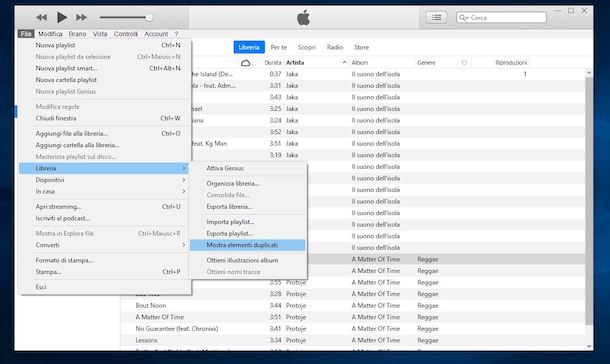Click the search magnifier icon
Screen dimensions: 610x364
tap(463, 18)
